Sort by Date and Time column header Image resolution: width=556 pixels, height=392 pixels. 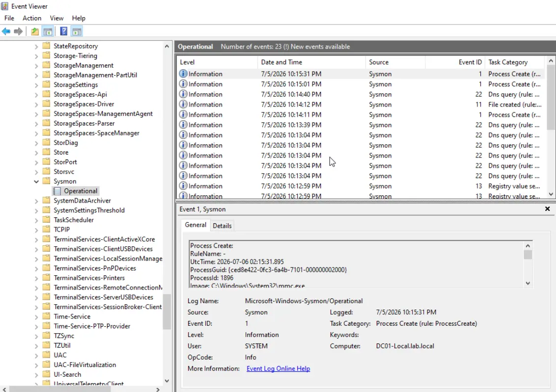click(x=311, y=62)
